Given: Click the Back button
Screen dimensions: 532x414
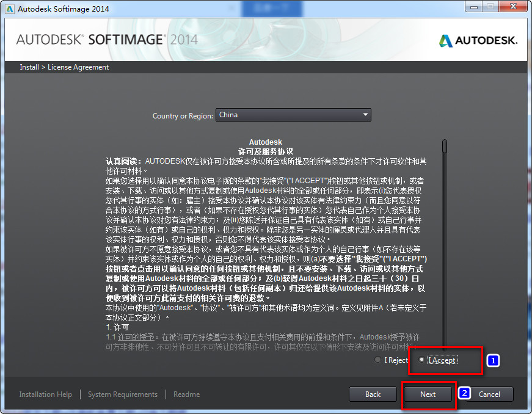Looking at the screenshot, I should click(x=373, y=394).
